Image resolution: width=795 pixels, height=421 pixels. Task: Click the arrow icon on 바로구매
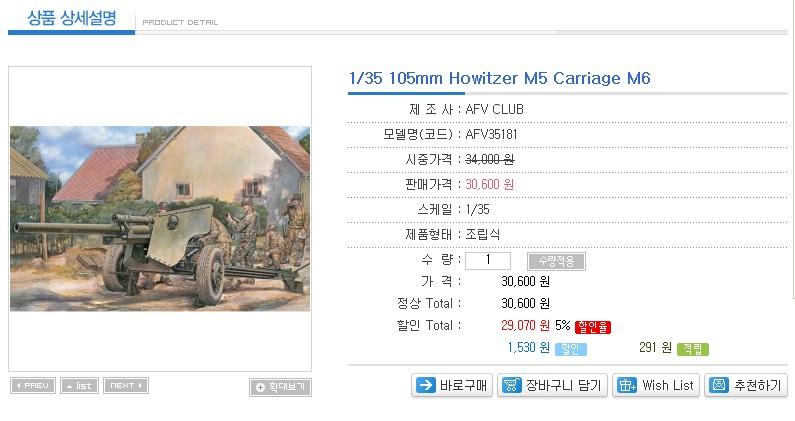pos(425,385)
